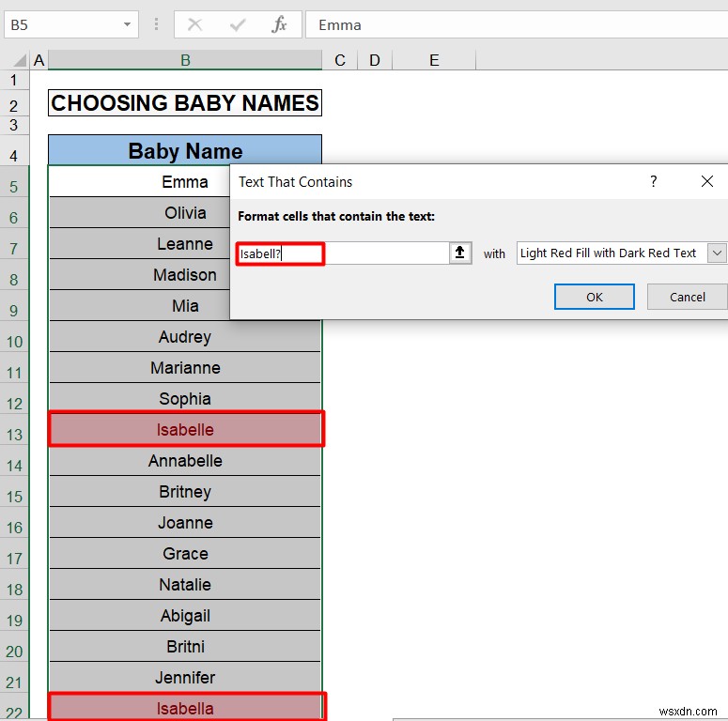Click the collapse dialog range selector icon
Screen dimensions: 728x721
coord(459,253)
